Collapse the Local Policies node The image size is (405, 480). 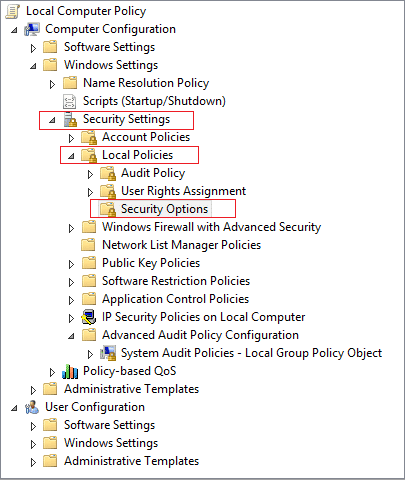(x=71, y=156)
